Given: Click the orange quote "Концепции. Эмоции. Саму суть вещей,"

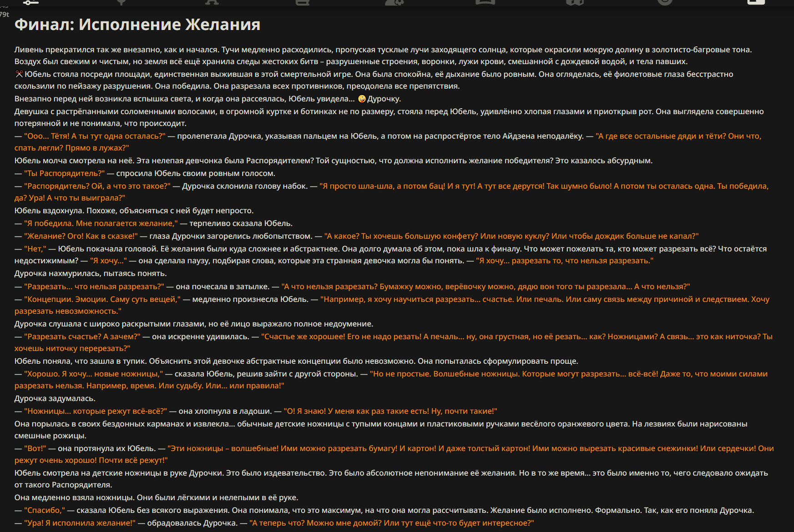Looking at the screenshot, I should pos(102,299).
